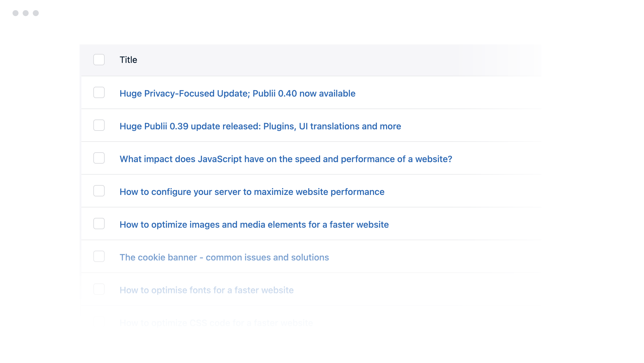Check the optimize images post checkbox
Viewport: 644px width, 363px height.
coord(99,224)
